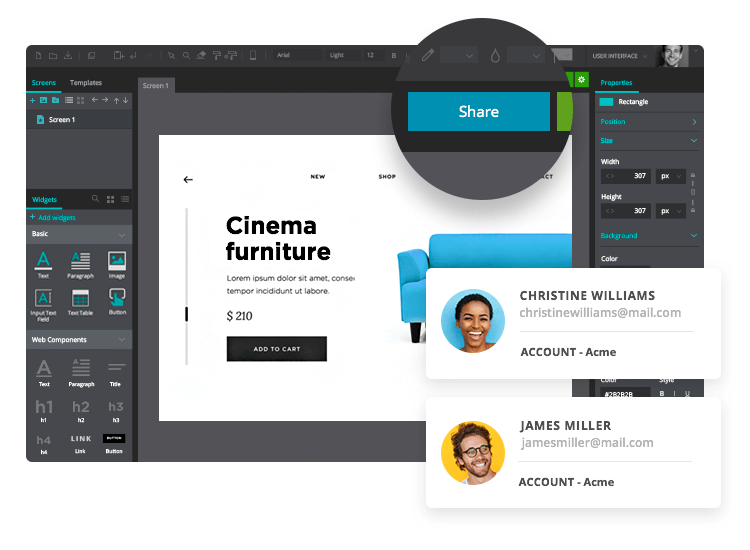This screenshot has height=550, width=750.
Task: Click the droplet fill tool icon
Action: (495, 56)
